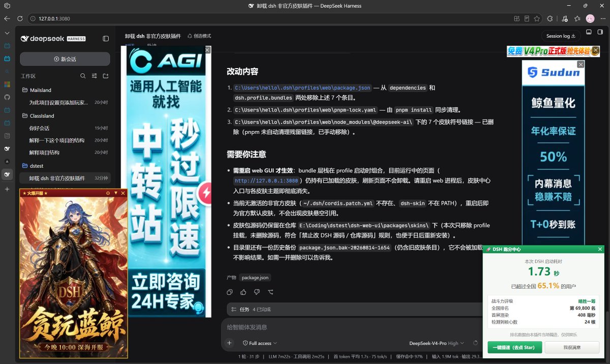
Task: Switch to the Microsoft vertical tab
Action: [x=7, y=84]
